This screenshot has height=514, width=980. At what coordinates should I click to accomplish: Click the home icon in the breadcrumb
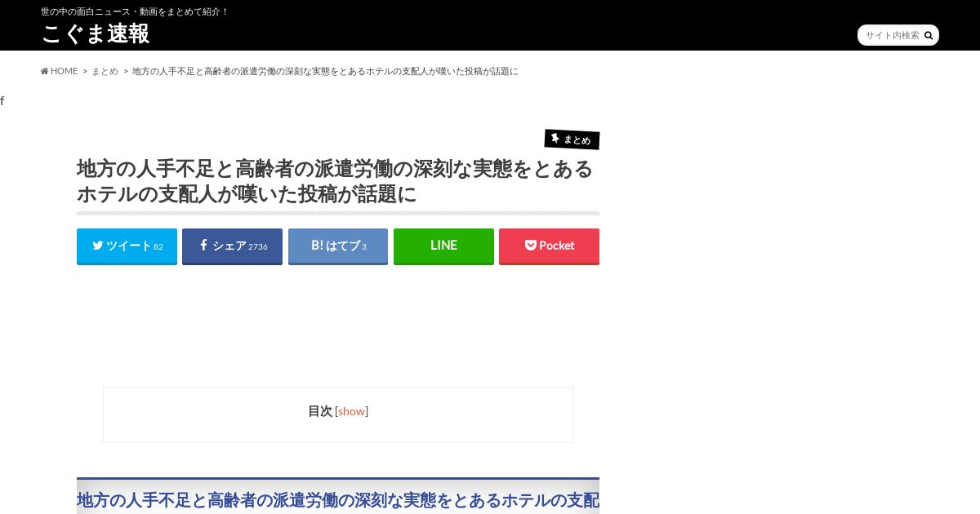[x=45, y=71]
